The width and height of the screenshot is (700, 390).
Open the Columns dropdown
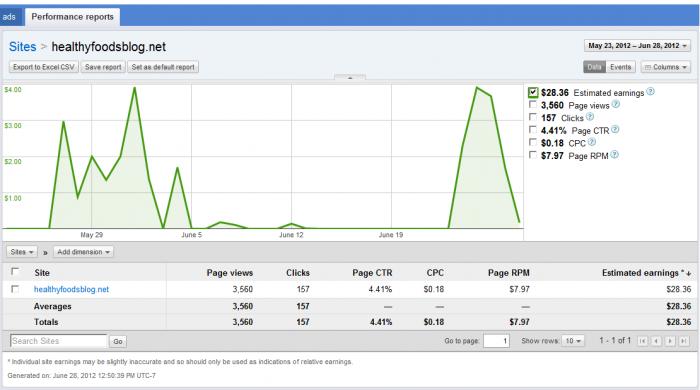coord(666,67)
